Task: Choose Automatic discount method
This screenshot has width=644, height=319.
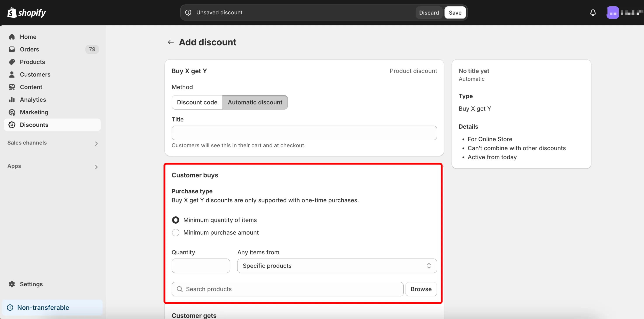Action: pos(255,102)
